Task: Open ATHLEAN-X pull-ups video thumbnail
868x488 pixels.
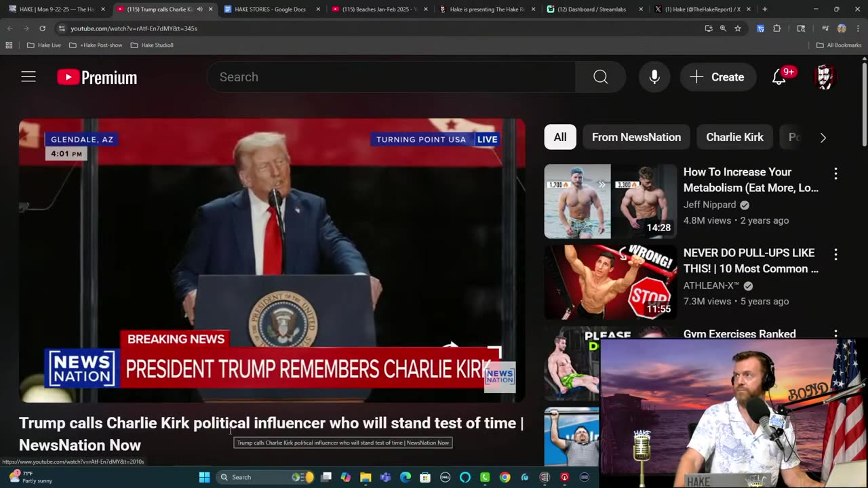Action: tap(610, 282)
